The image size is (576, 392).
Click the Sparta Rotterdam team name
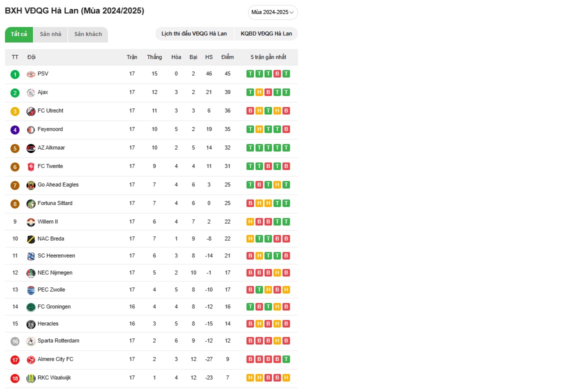tap(58, 340)
